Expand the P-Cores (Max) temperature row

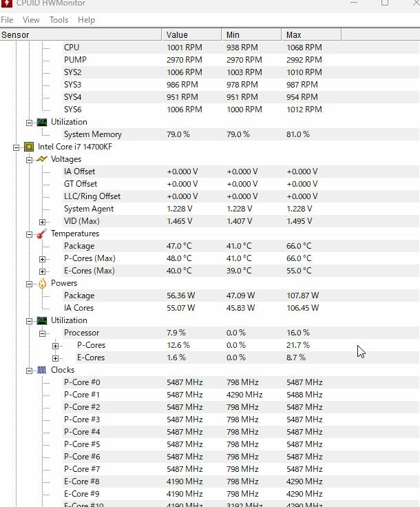pyautogui.click(x=43, y=258)
